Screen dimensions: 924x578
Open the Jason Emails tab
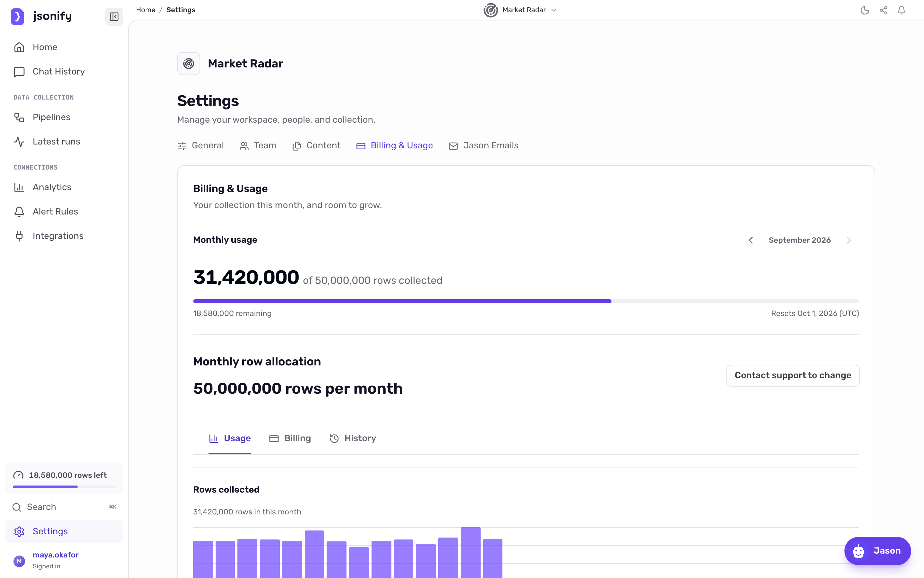[483, 146]
